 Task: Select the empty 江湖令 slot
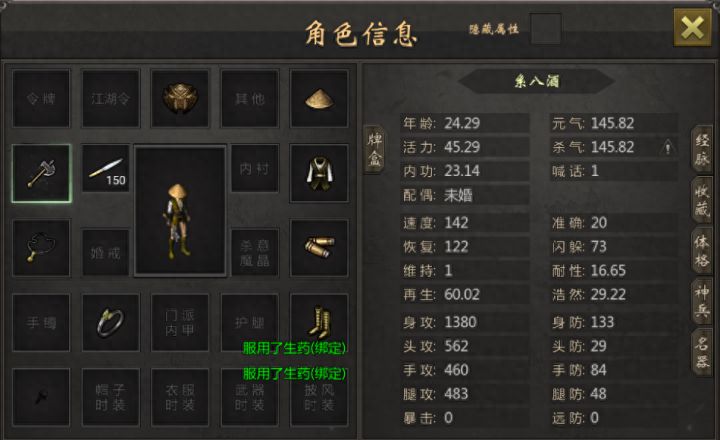[111, 99]
